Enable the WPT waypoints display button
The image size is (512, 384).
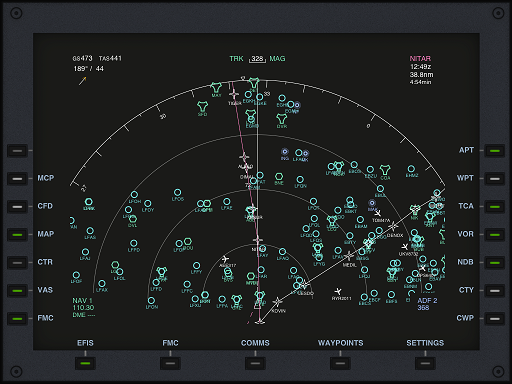point(495,179)
